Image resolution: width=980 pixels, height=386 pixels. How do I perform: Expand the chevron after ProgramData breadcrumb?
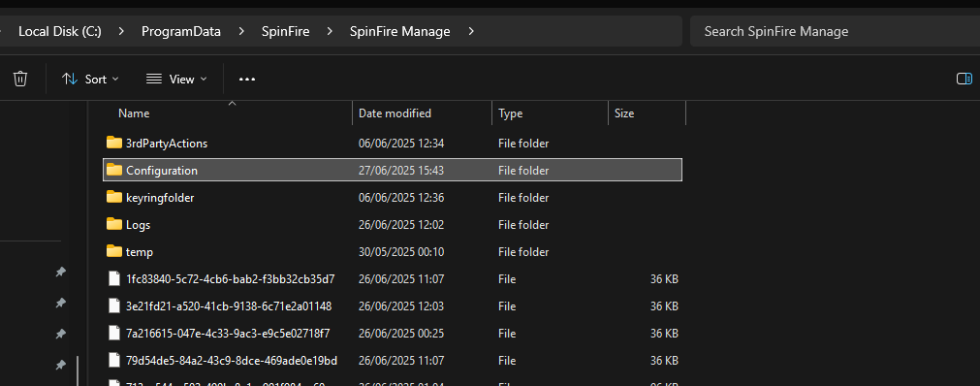pos(241,31)
